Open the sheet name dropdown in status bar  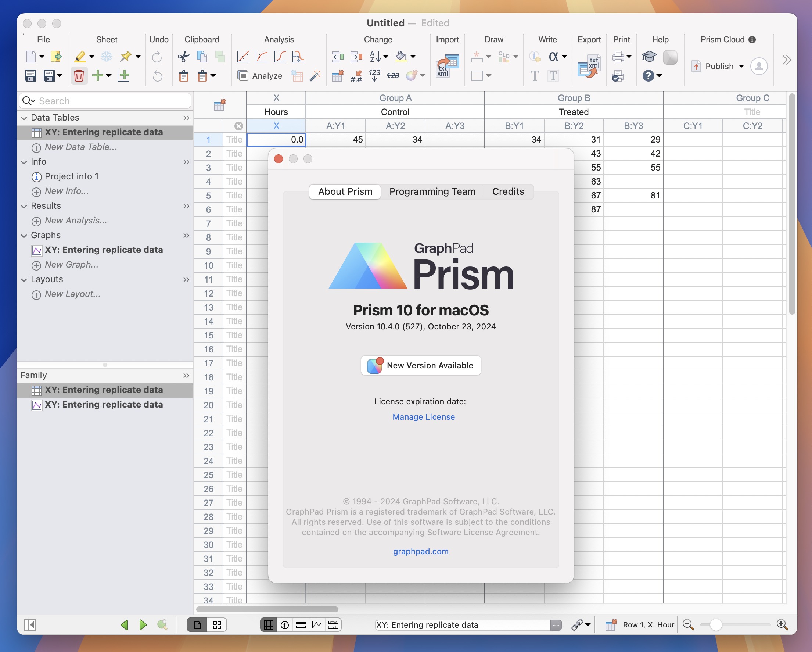[x=556, y=625]
